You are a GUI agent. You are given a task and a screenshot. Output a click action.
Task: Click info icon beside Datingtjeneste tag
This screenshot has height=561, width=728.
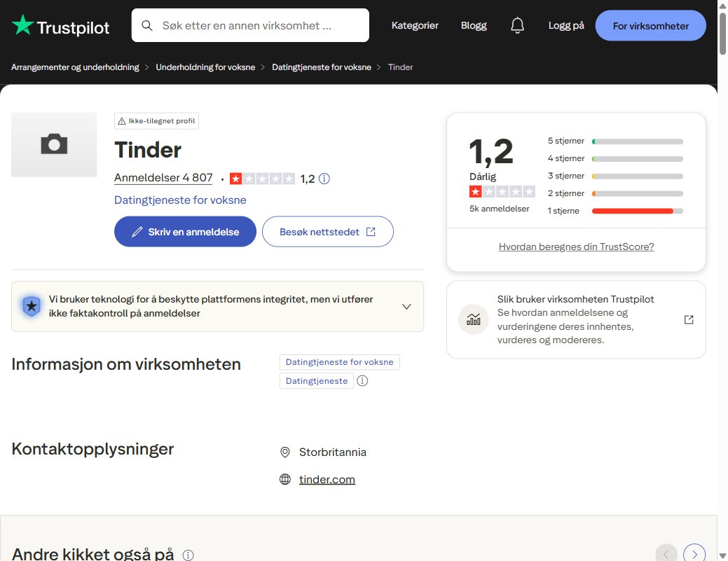click(x=362, y=381)
